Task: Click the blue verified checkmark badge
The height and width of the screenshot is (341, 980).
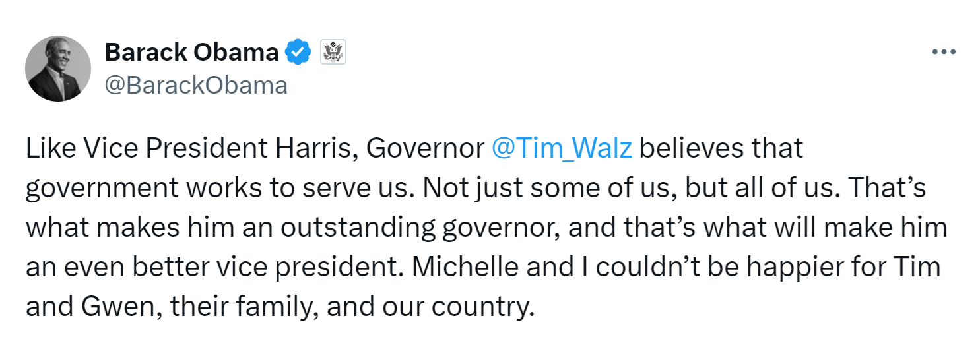Action: [x=298, y=51]
